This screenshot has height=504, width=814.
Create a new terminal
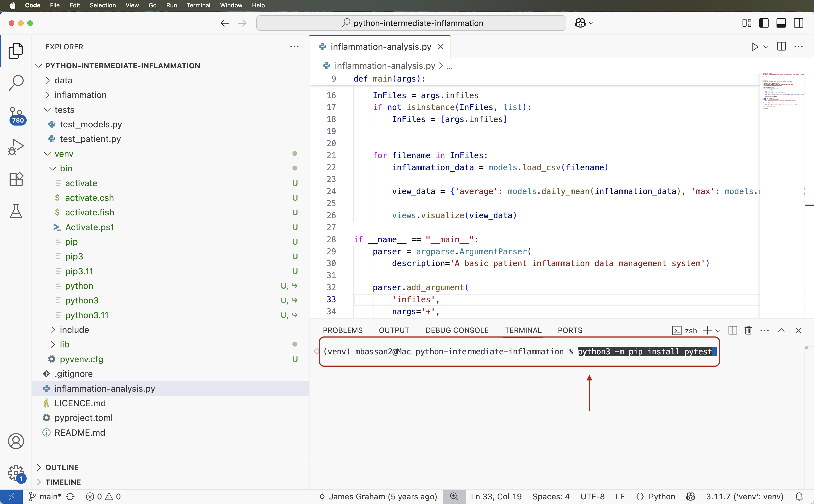pos(707,330)
